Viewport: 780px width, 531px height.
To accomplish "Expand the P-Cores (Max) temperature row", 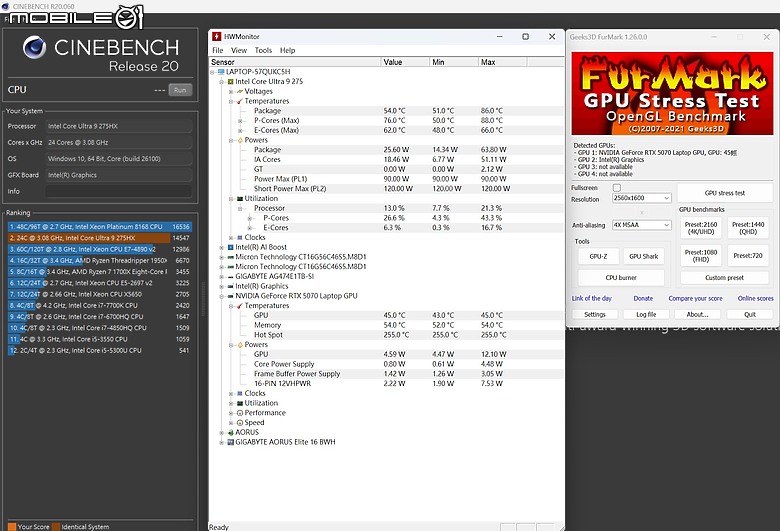I will (240, 121).
